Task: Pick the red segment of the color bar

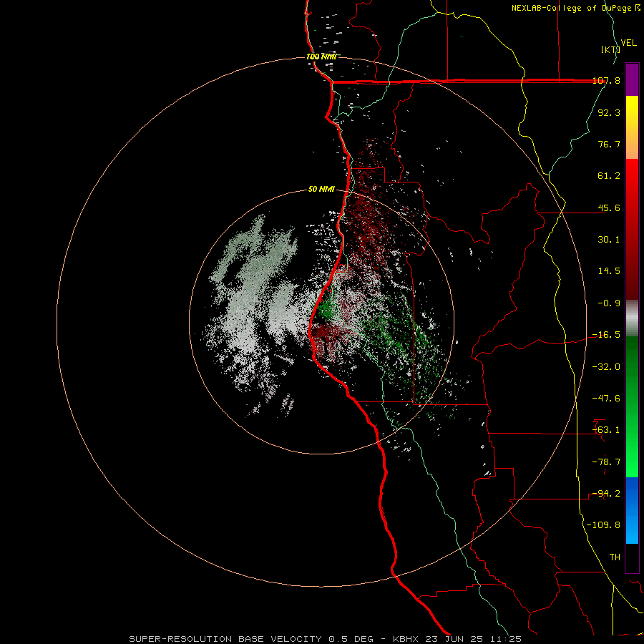Action: 632,229
